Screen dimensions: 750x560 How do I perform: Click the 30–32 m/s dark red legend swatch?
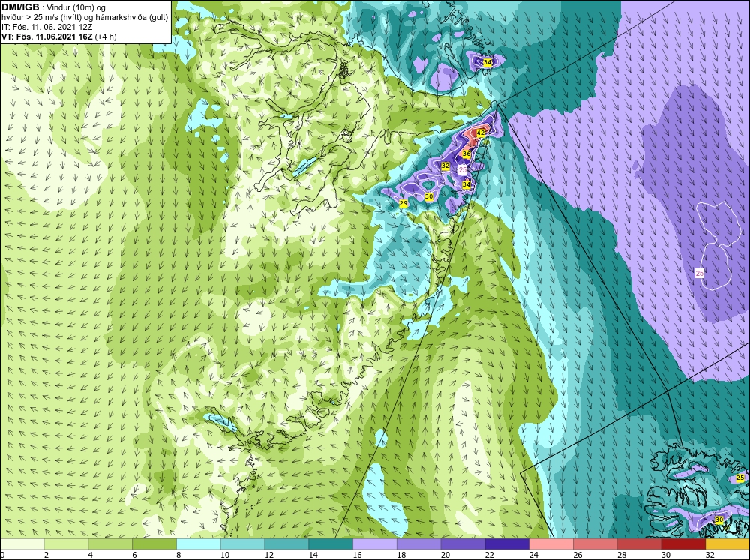point(683,544)
